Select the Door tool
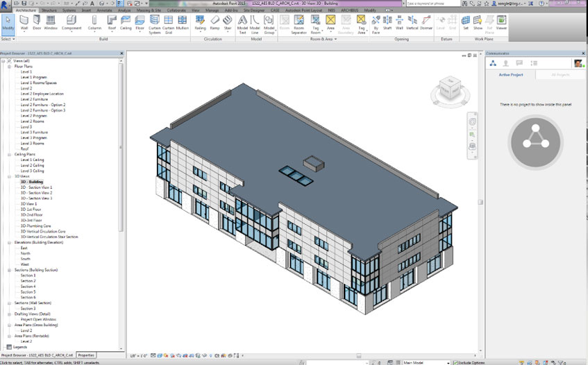Screen dimensions: 588x365 37,23
